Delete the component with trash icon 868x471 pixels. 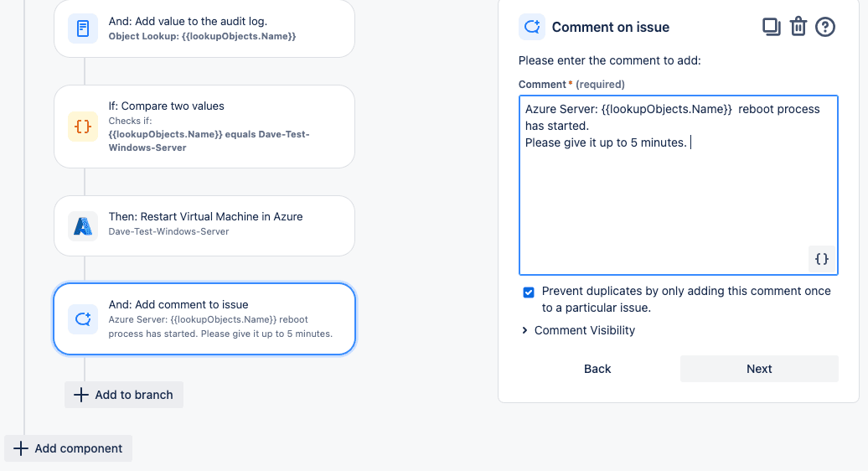point(798,27)
